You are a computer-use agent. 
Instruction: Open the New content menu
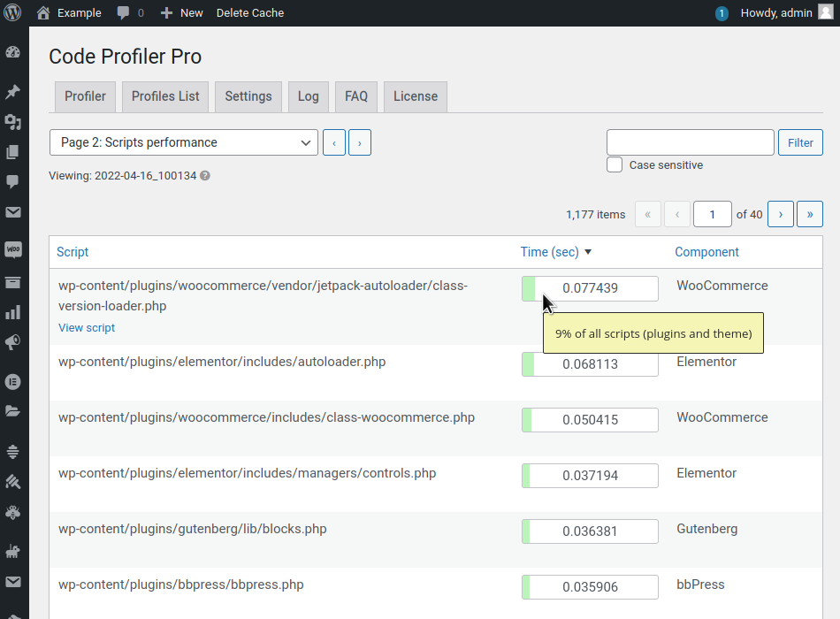tap(181, 13)
